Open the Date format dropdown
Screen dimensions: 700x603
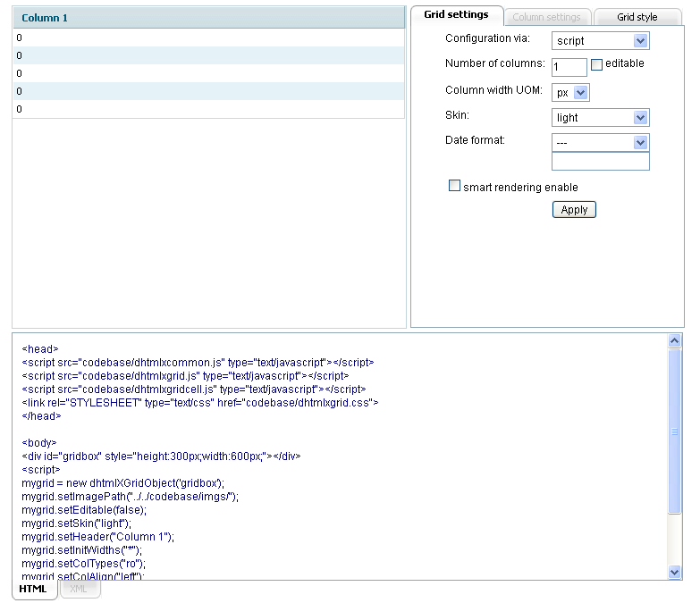[600, 143]
